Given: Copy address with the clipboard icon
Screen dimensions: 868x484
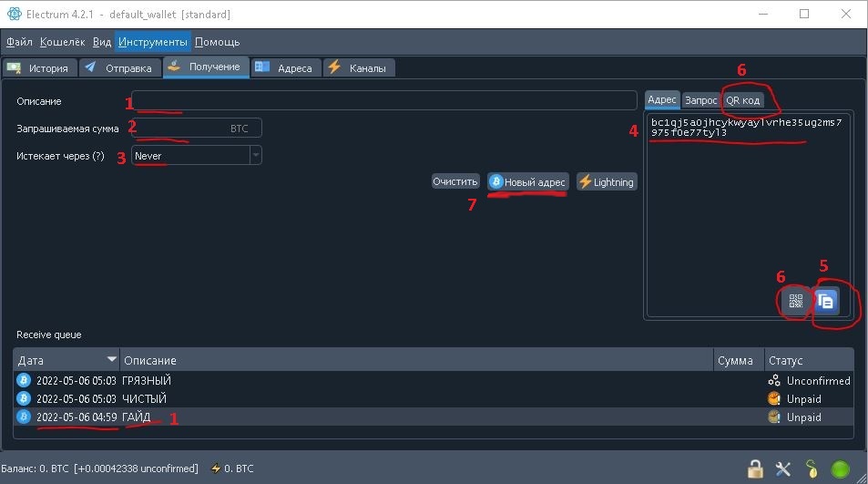Looking at the screenshot, I should [827, 301].
